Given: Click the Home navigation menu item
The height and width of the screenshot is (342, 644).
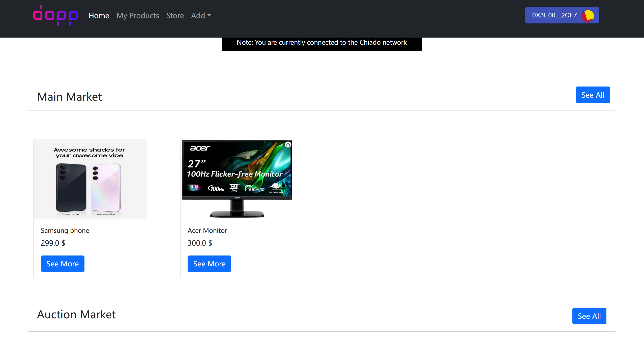Looking at the screenshot, I should pos(98,15).
